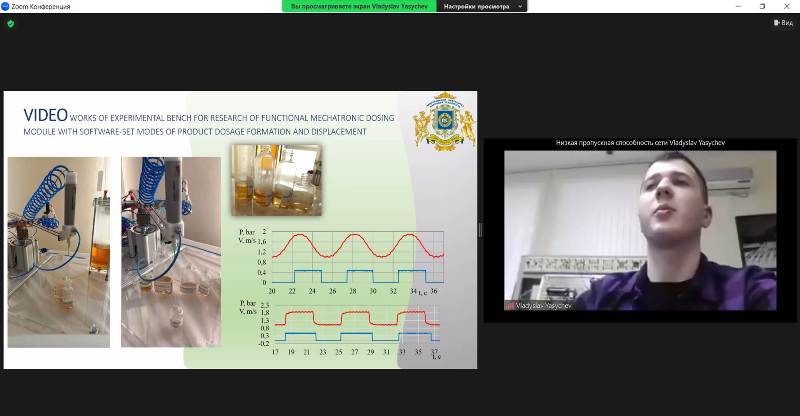
Task: Click the lower square-wave pressure chart
Action: point(340,330)
